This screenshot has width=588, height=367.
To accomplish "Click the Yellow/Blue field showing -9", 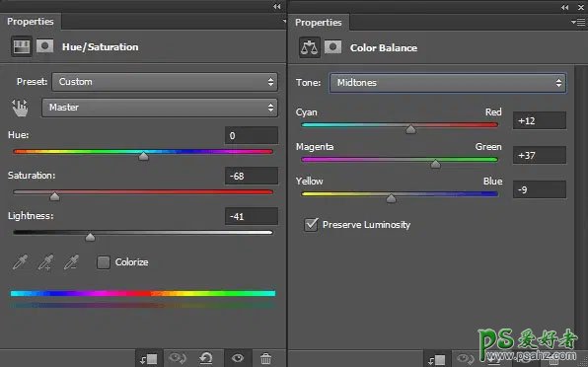I will (x=540, y=189).
